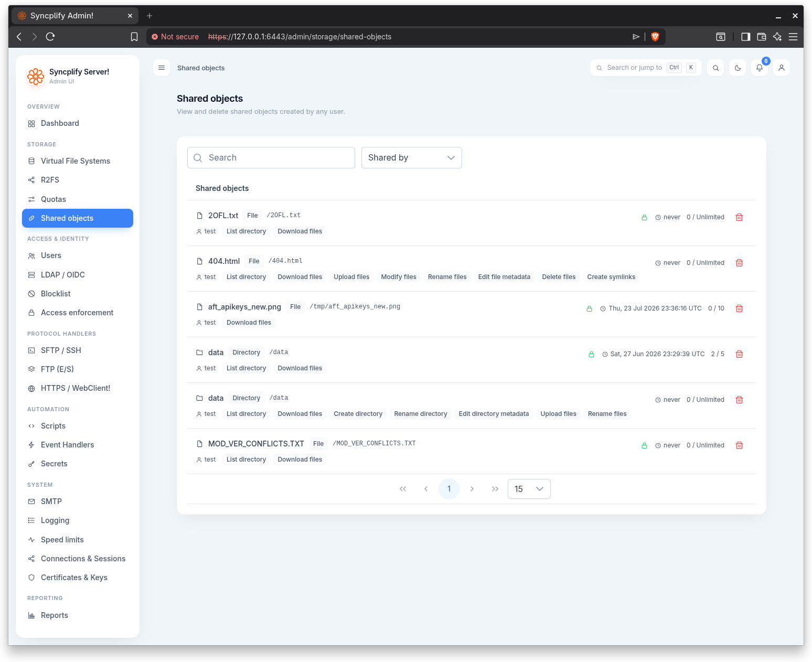Click the green lock icon on MOD_VER_CONFLICTS.TXT row
The image size is (812, 662).
click(x=644, y=445)
